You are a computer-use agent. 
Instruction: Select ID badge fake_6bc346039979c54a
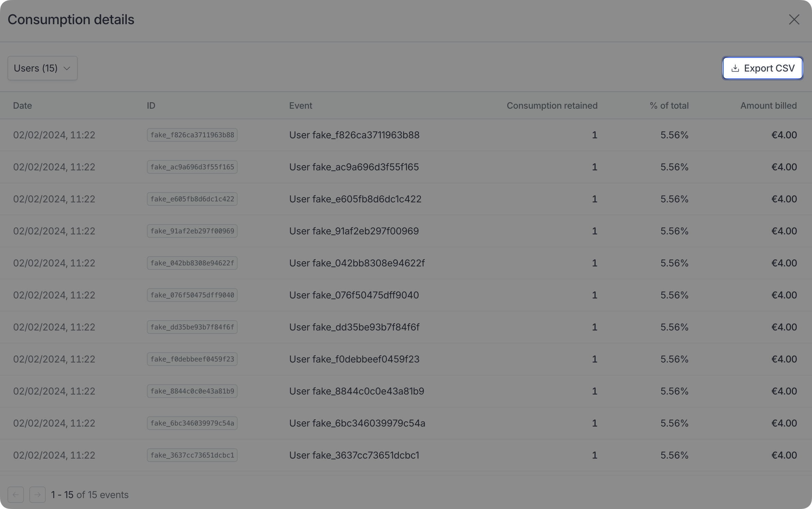192,423
